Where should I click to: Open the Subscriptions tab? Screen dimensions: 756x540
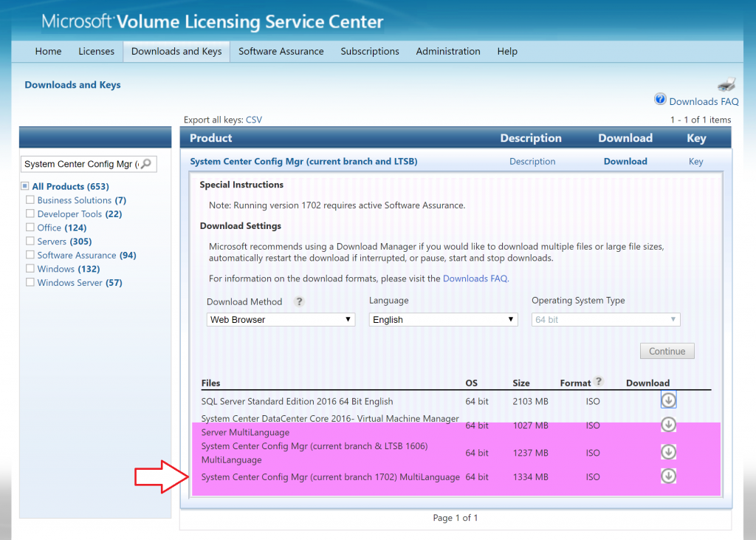pos(370,51)
